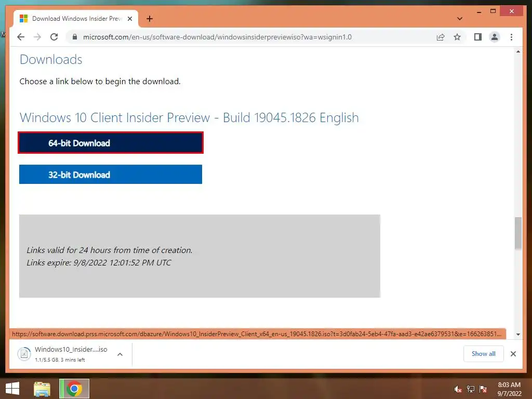532x399 pixels.
Task: Click the scrollbar up arrow
Action: click(x=518, y=51)
